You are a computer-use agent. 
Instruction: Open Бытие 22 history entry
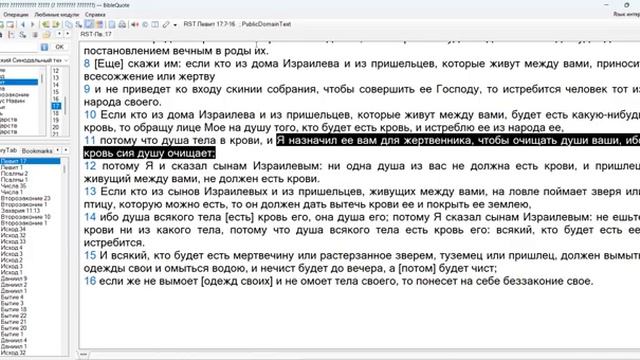14,316
